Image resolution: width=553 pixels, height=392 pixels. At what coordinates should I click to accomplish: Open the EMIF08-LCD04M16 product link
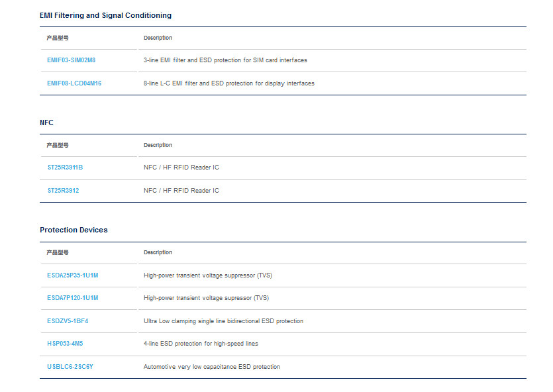coord(74,83)
